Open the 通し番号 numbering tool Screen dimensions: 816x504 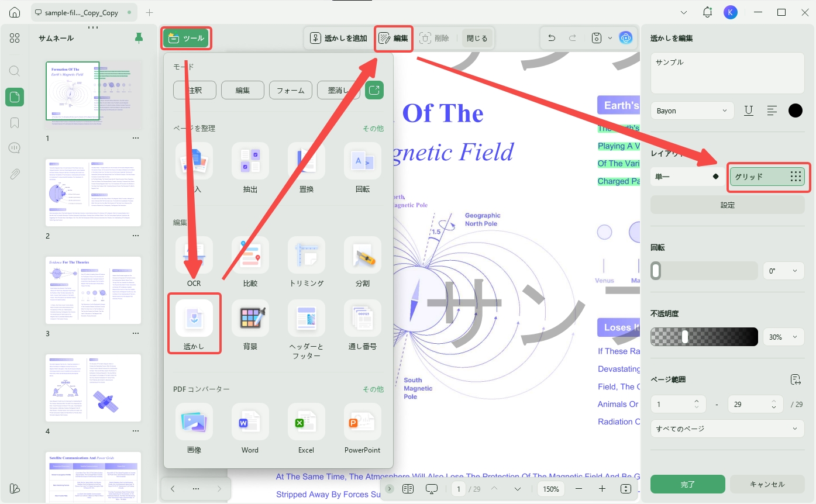(363, 318)
